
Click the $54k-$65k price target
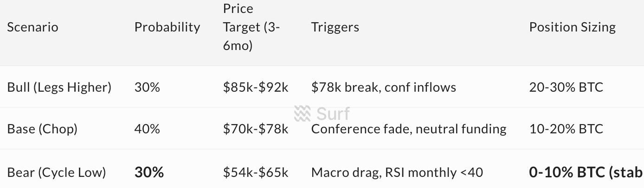(256, 173)
